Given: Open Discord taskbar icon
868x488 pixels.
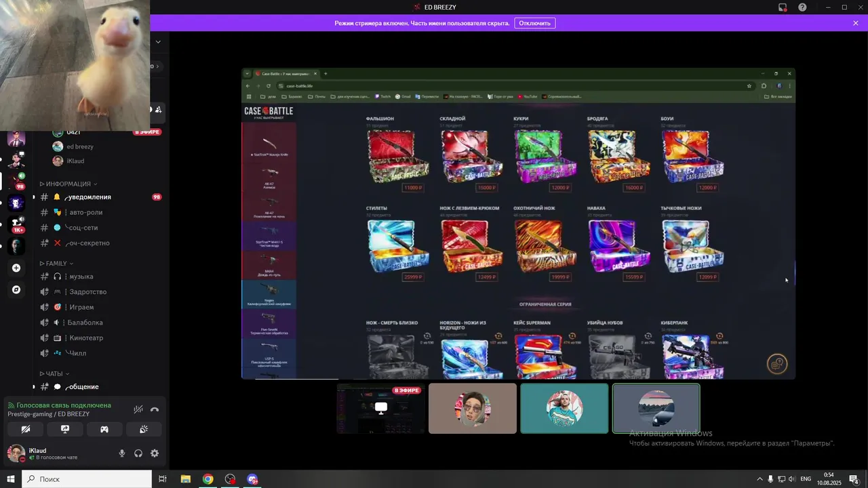Looking at the screenshot, I should pos(252,479).
